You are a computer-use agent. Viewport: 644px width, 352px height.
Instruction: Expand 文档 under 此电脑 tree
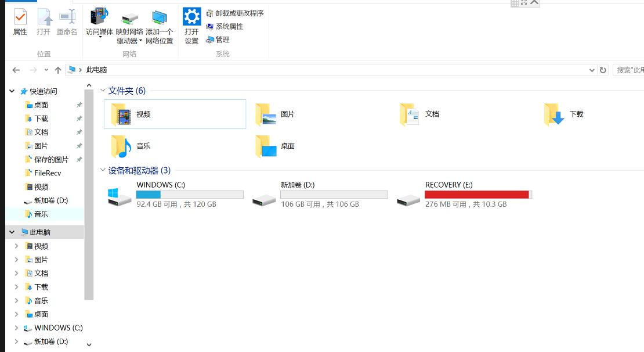(x=16, y=273)
